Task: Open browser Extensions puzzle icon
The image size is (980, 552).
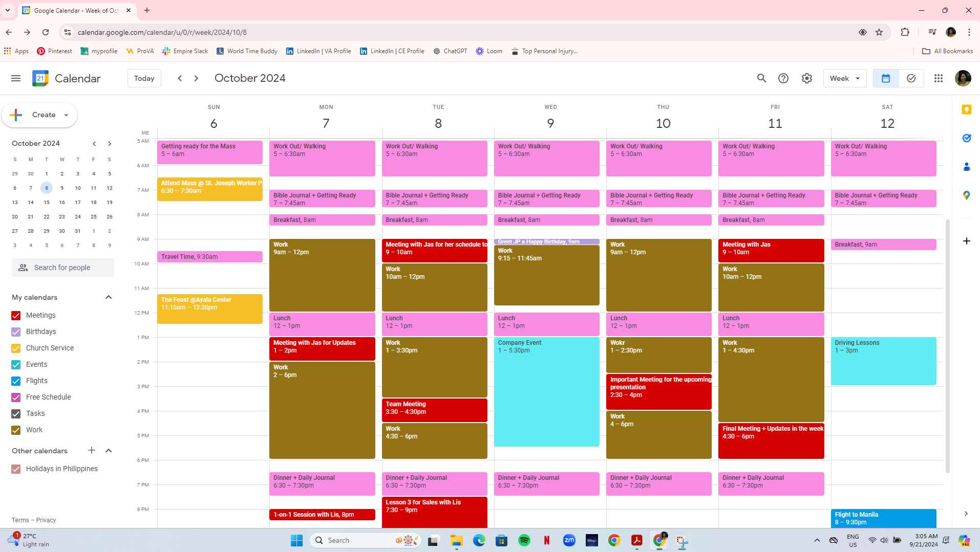Action: tap(905, 32)
